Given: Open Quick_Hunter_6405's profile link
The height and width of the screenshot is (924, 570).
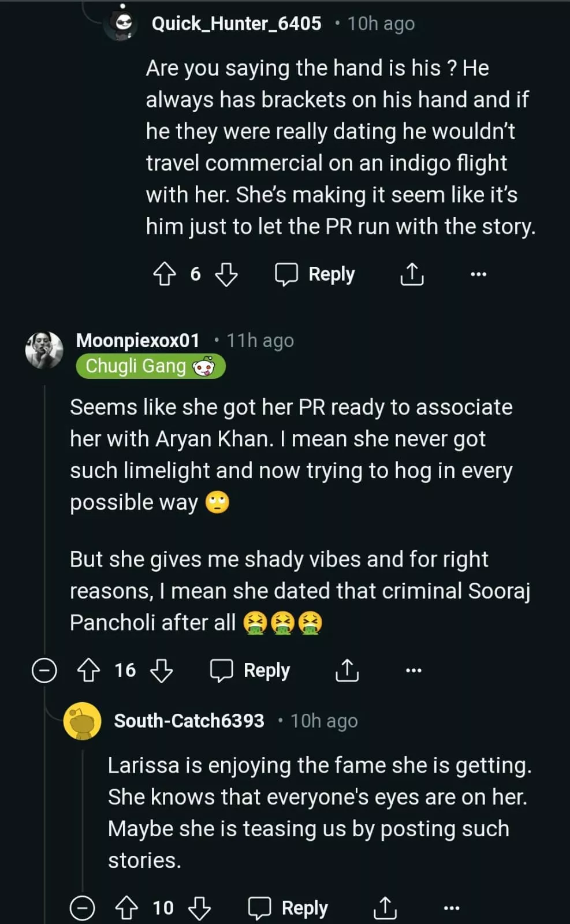Looking at the screenshot, I should pyautogui.click(x=236, y=23).
